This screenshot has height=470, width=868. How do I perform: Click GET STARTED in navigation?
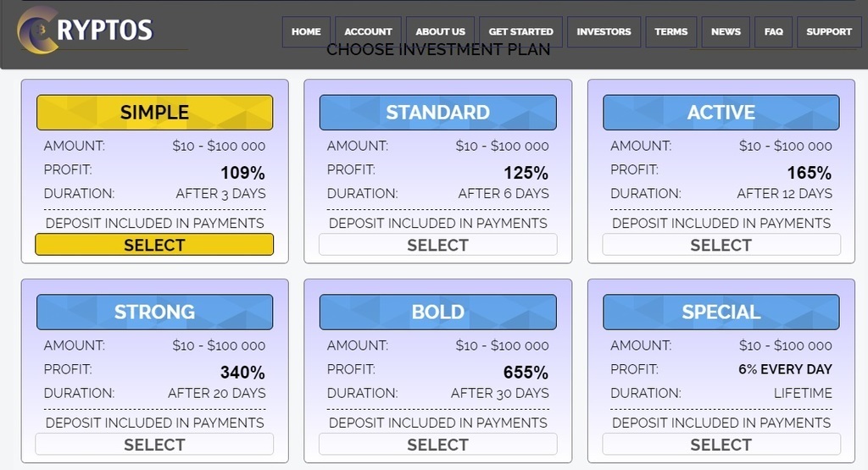[x=520, y=31]
